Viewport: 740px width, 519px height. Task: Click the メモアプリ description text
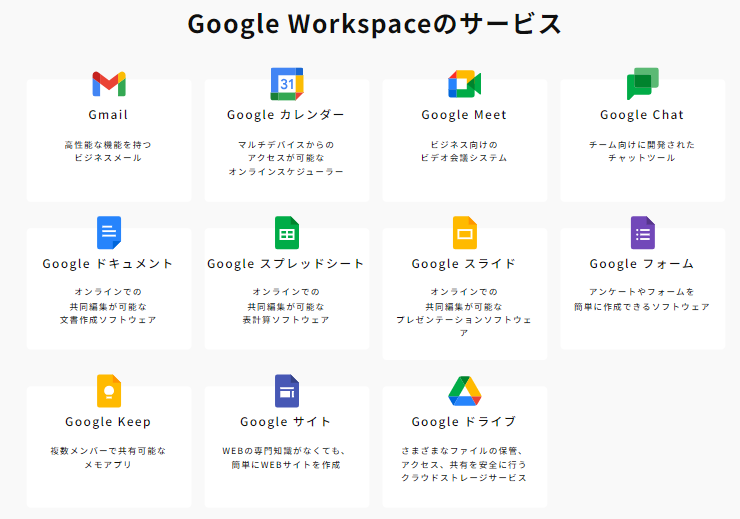pyautogui.click(x=108, y=465)
